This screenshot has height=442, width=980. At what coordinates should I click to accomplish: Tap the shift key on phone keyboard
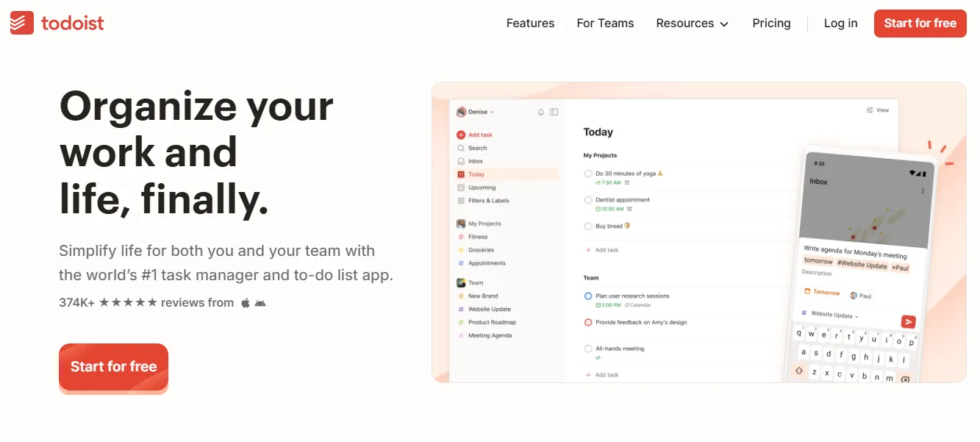(799, 370)
